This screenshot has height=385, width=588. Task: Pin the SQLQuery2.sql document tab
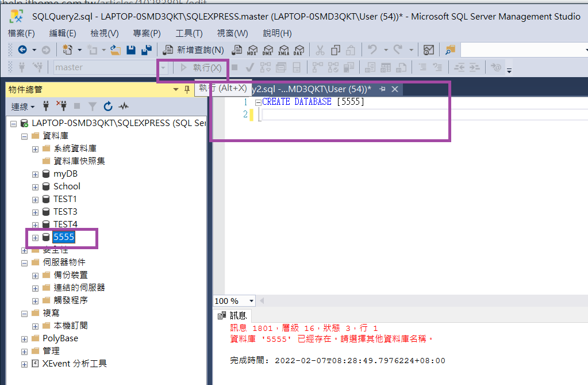tap(382, 89)
